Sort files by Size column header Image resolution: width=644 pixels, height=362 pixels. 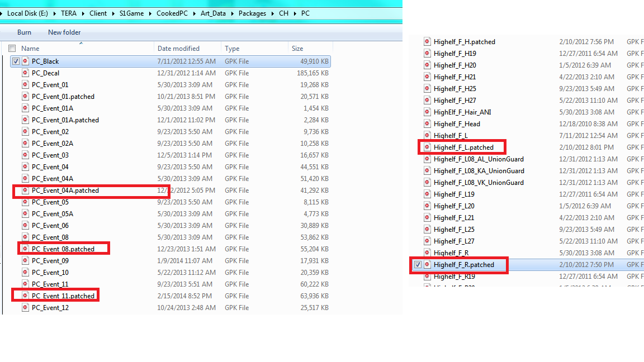point(297,49)
